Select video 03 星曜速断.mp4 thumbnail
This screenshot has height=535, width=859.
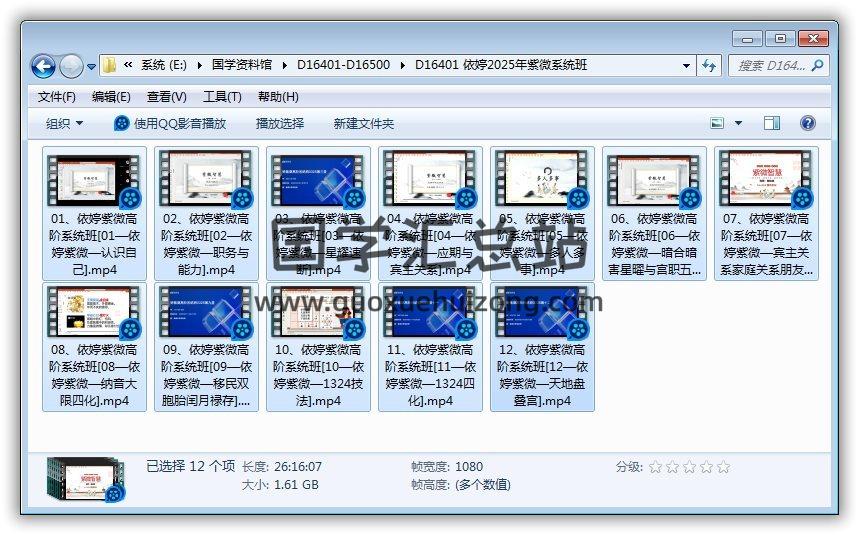click(318, 180)
